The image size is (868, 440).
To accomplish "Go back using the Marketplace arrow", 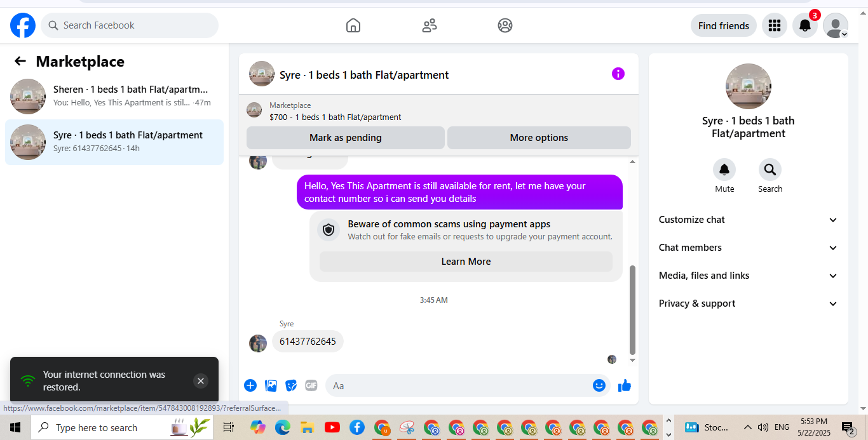I will [x=20, y=61].
